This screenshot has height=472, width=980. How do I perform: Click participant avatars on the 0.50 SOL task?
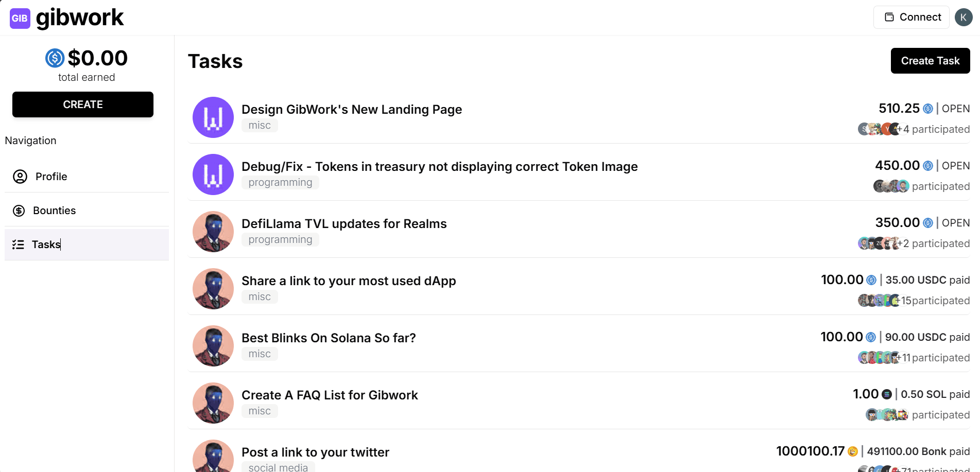(x=887, y=415)
